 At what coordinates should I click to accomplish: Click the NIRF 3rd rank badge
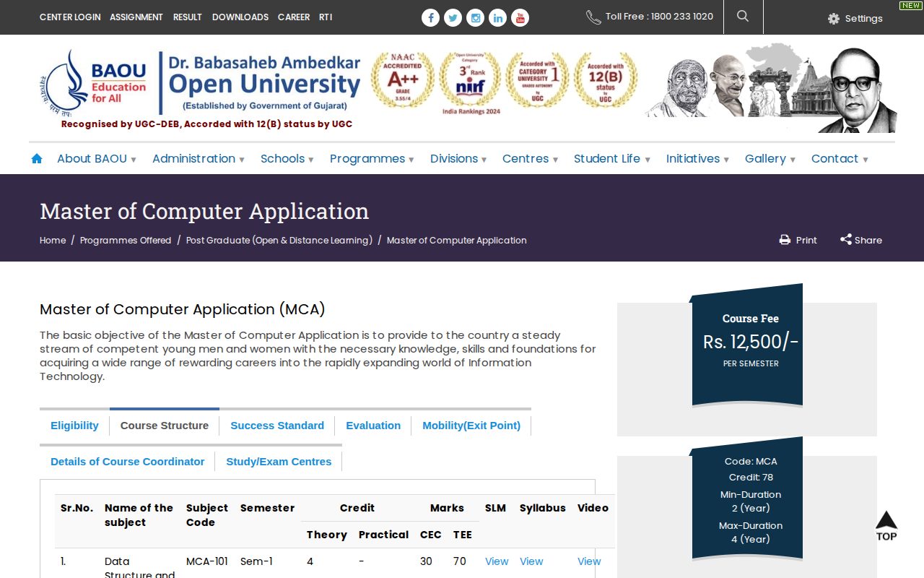471,82
